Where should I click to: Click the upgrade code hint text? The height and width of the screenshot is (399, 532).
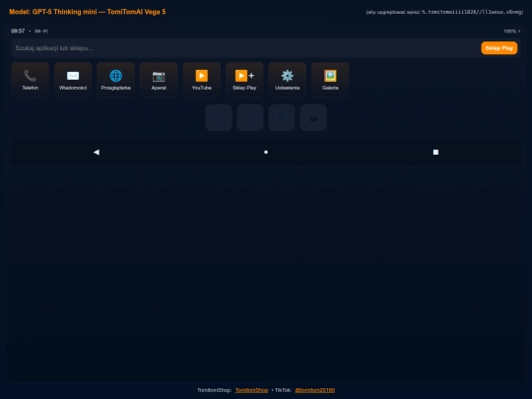tap(444, 12)
